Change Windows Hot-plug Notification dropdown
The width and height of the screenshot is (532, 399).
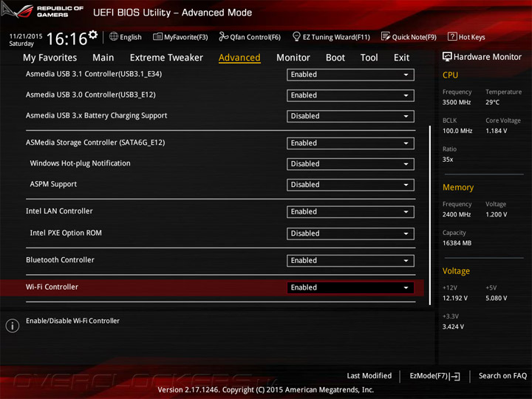tap(350, 164)
